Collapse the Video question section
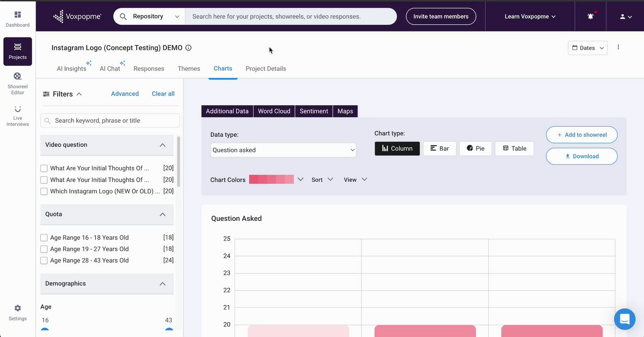Image resolution: width=644 pixels, height=337 pixels. [x=162, y=145]
